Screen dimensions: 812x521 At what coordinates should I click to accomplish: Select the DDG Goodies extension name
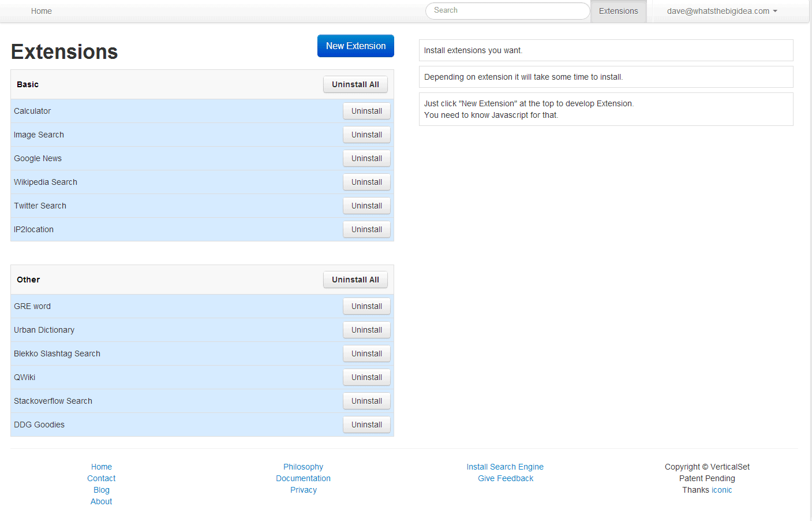tap(39, 425)
